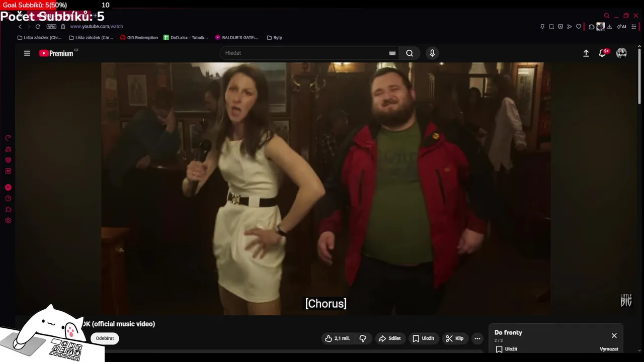Click the padlock site info icon
644x362 pixels.
(63, 27)
